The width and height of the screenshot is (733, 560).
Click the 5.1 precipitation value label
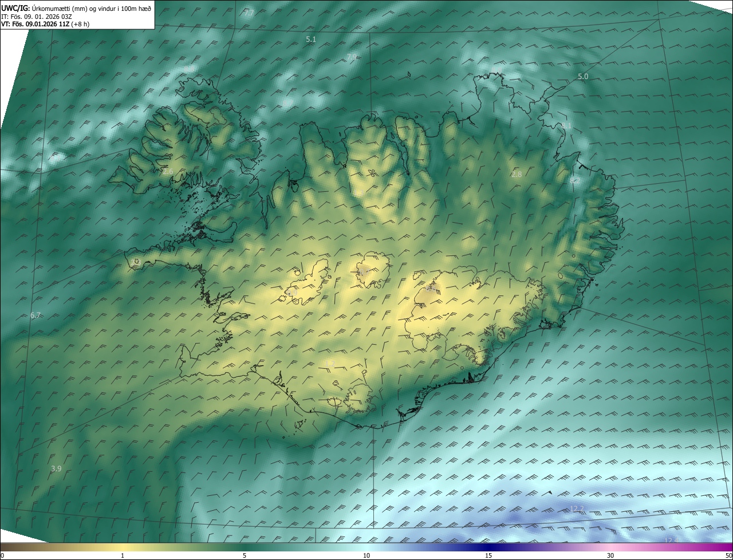coord(311,40)
